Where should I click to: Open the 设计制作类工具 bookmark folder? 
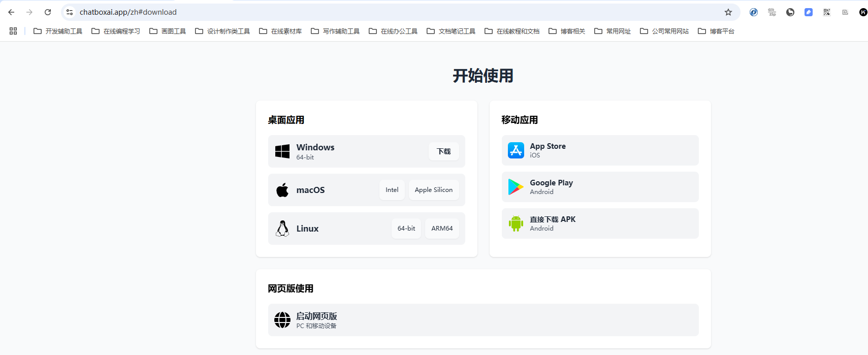click(x=222, y=31)
